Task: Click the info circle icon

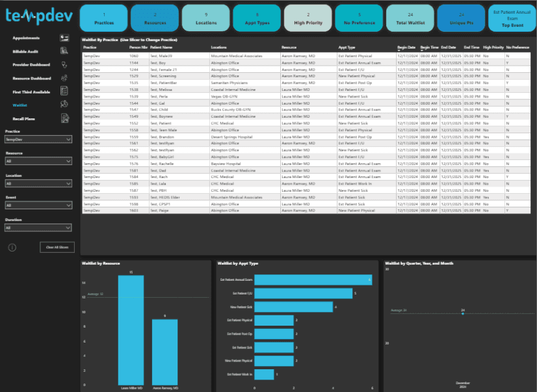Action: (x=12, y=248)
